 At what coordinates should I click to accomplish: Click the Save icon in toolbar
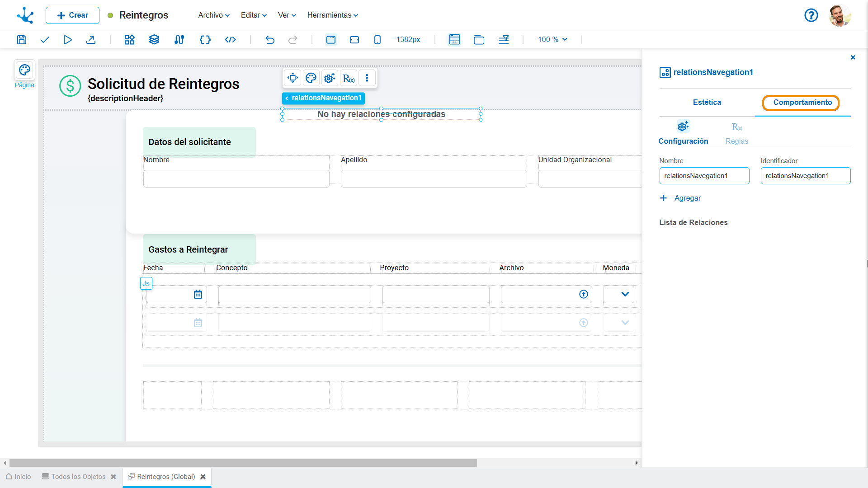point(22,40)
